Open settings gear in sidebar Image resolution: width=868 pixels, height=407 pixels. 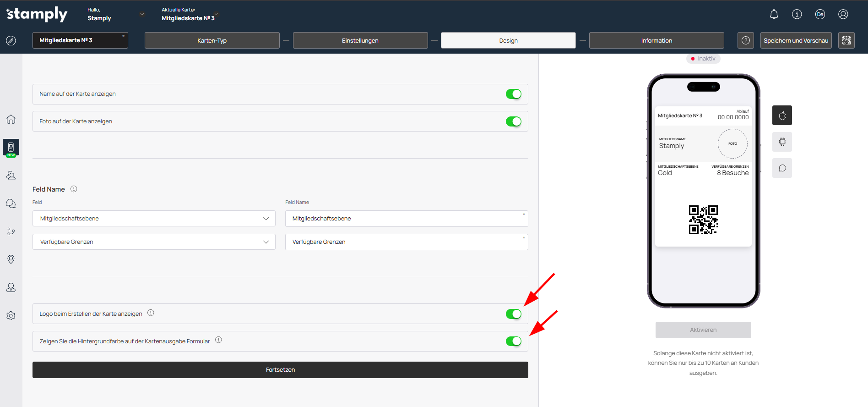11,316
